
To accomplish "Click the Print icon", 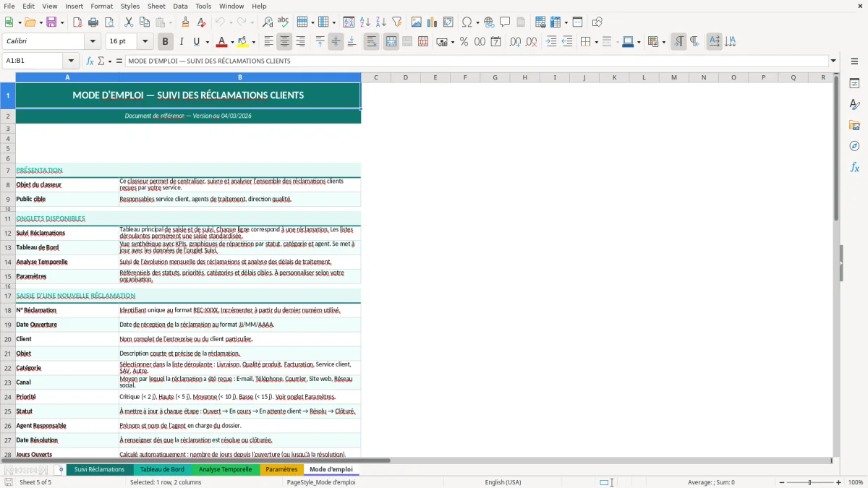I will tap(93, 22).
